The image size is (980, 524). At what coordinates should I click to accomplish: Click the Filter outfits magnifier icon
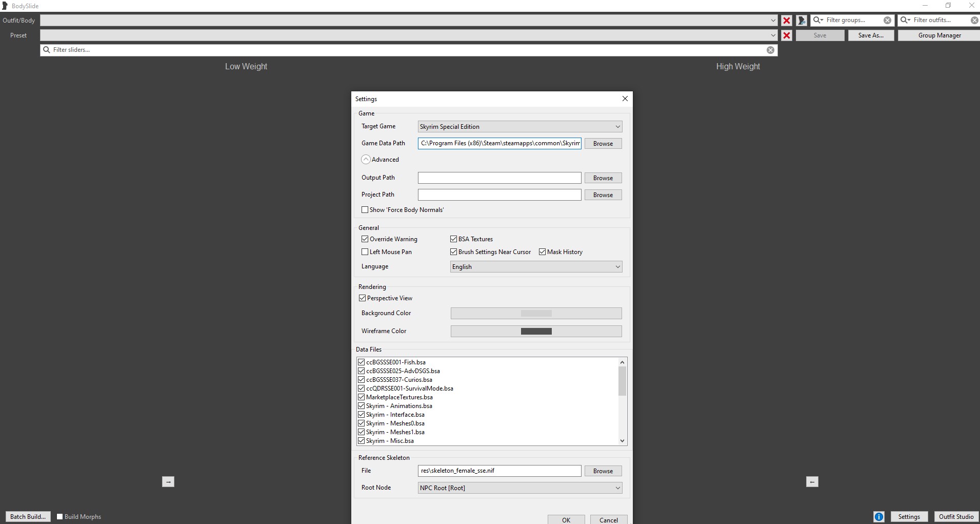point(905,20)
